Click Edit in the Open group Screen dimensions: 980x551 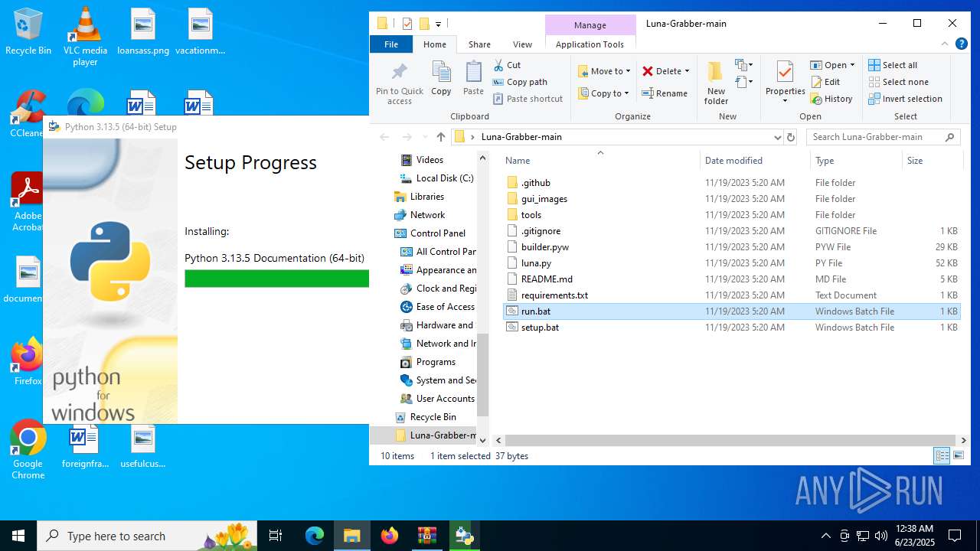tap(825, 82)
